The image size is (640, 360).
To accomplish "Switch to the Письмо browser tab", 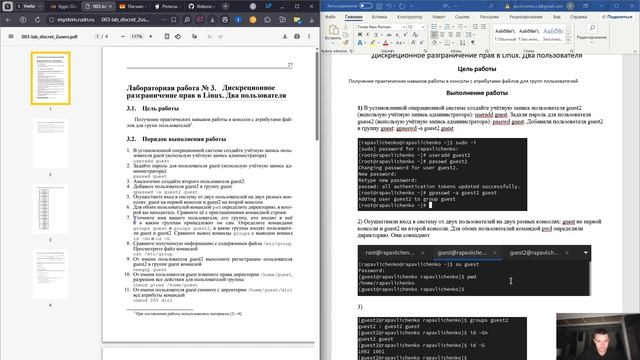I will [x=133, y=6].
